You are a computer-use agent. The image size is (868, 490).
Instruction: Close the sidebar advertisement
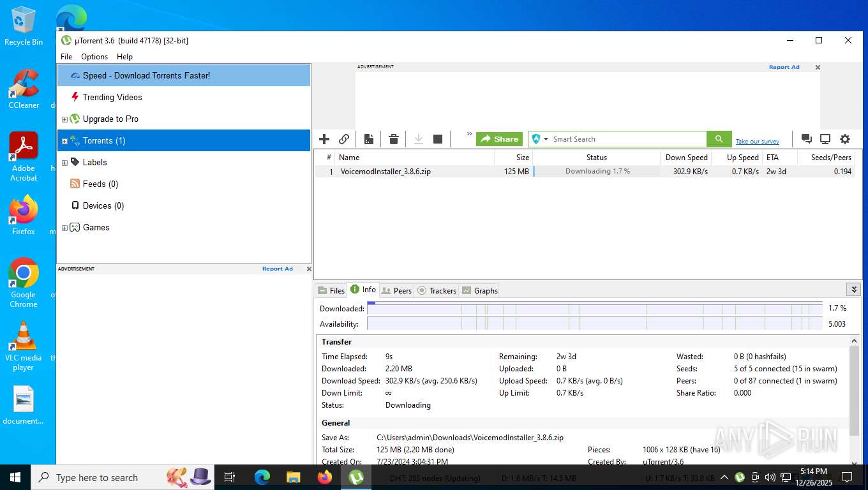[x=309, y=269]
